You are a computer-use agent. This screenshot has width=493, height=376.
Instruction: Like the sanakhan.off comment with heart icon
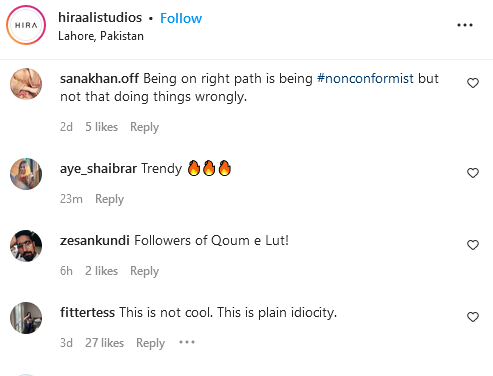[473, 83]
